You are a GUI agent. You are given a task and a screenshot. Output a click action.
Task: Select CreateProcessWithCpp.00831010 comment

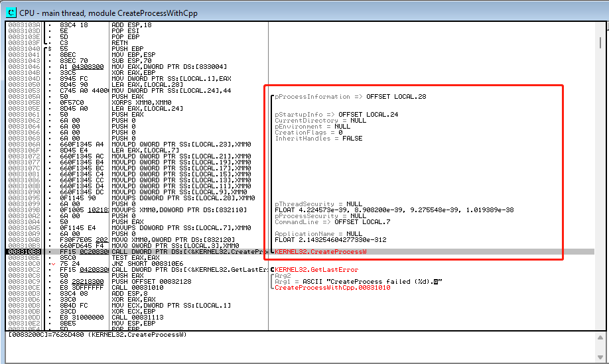[332, 288]
